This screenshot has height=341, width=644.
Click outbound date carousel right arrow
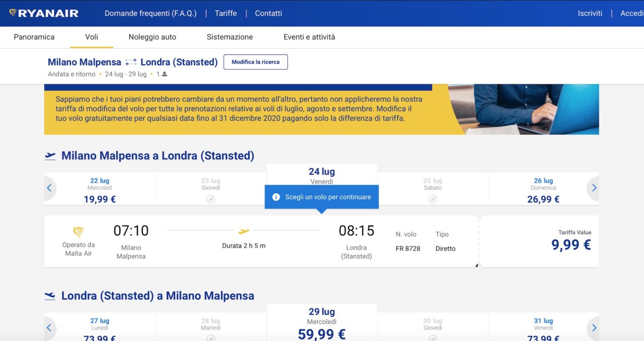click(594, 188)
